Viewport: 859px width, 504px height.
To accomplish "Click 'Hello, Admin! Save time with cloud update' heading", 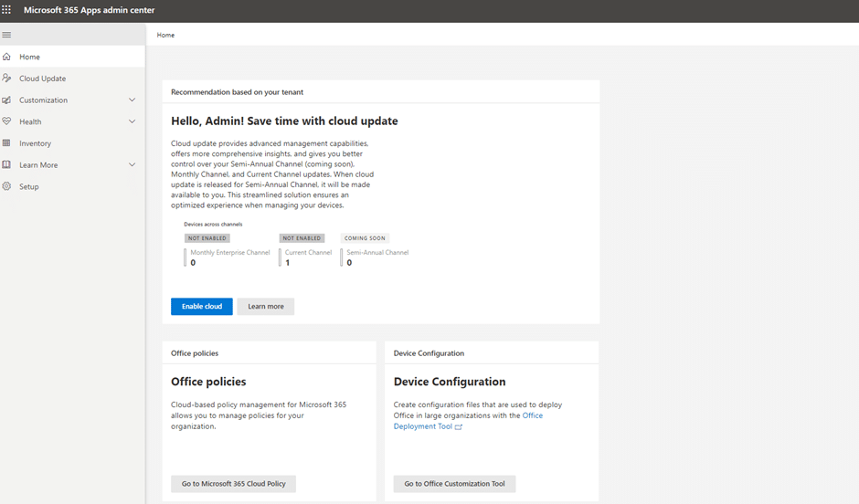I will click(284, 121).
